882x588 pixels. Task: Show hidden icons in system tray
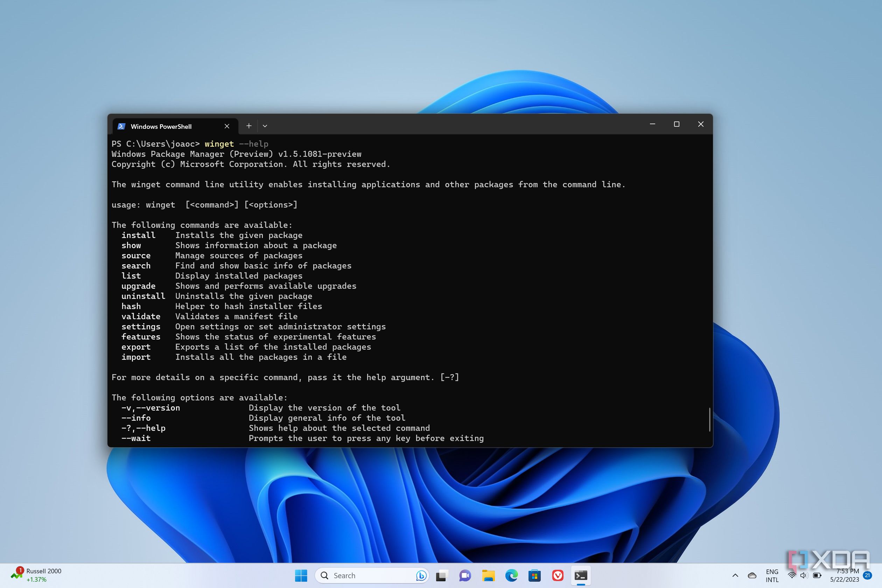pyautogui.click(x=735, y=575)
